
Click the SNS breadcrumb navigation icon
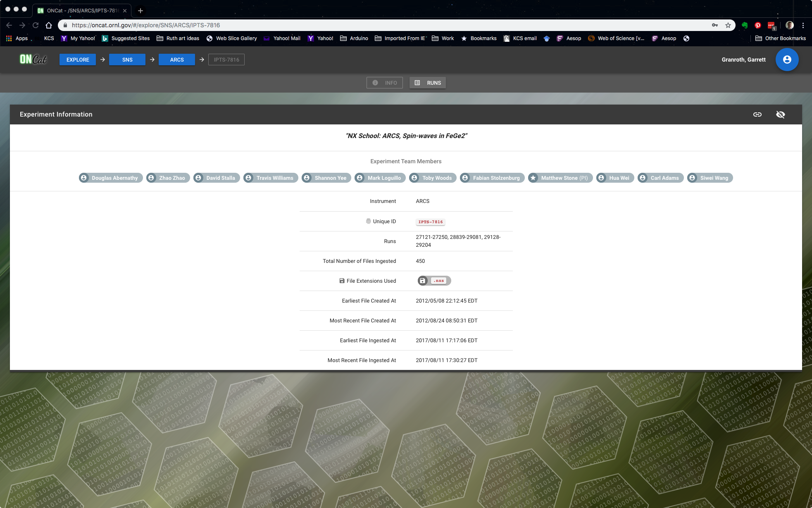tap(127, 59)
